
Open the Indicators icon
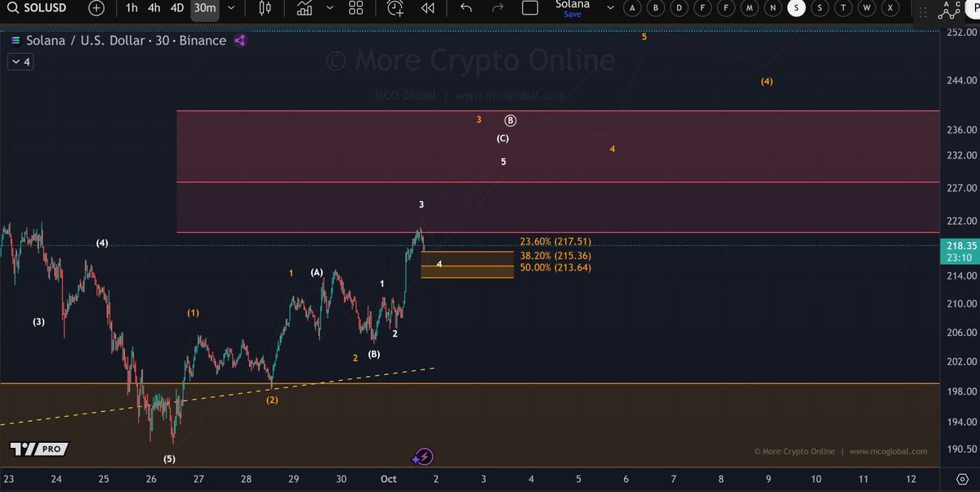(x=305, y=8)
